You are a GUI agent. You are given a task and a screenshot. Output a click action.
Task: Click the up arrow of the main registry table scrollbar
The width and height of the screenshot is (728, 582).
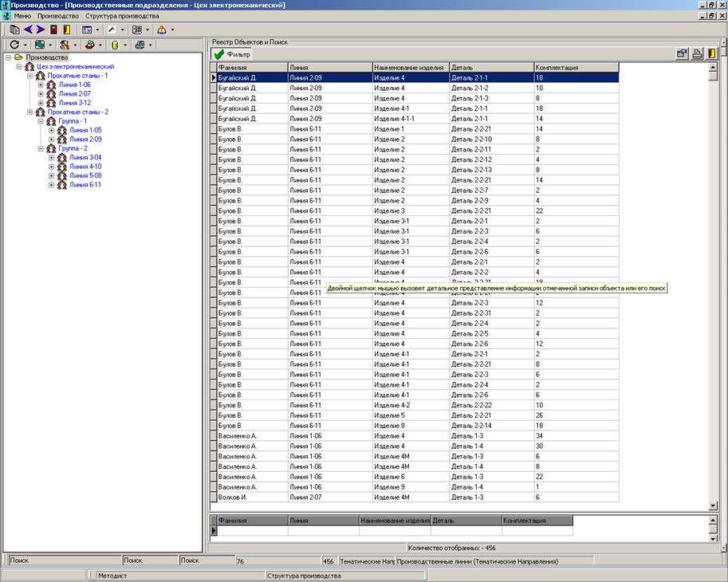coord(713,68)
